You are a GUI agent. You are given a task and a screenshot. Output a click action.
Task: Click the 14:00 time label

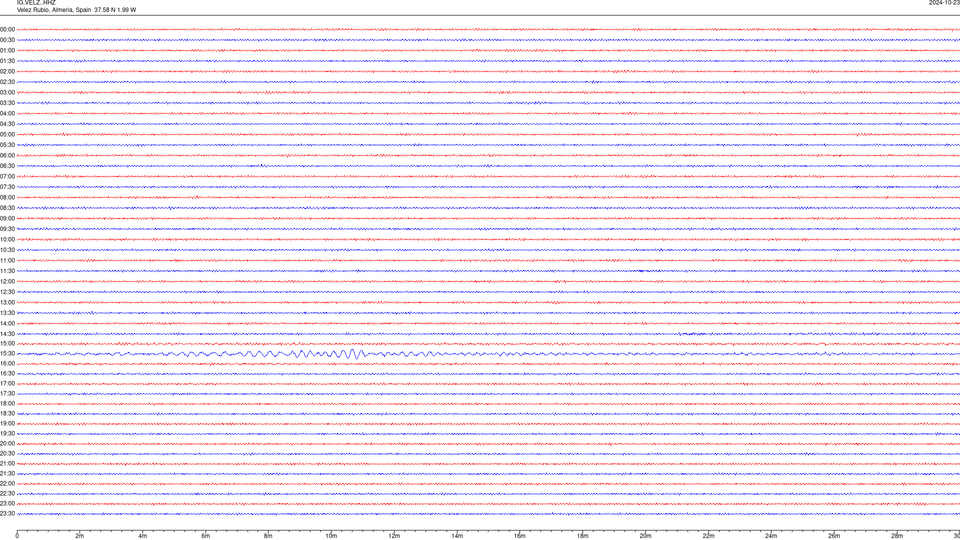[7, 323]
